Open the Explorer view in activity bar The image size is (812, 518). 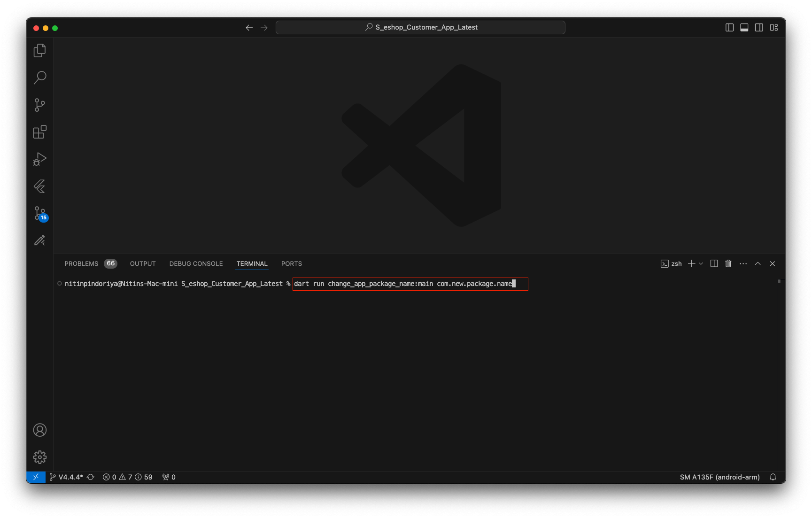(x=40, y=51)
